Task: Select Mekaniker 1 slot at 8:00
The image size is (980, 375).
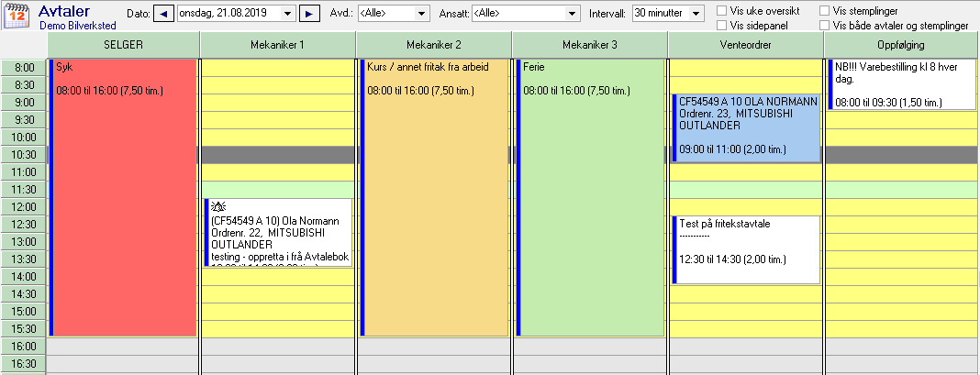Action: (x=278, y=68)
